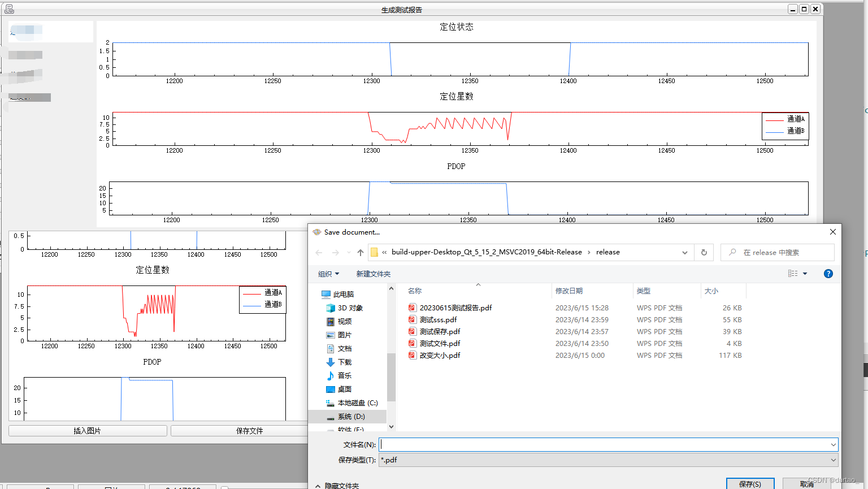Click the view options icon near Help

[795, 273]
